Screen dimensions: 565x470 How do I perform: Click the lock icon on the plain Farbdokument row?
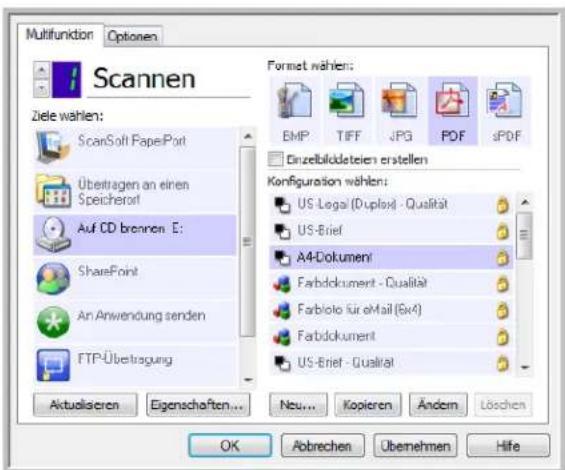(502, 337)
